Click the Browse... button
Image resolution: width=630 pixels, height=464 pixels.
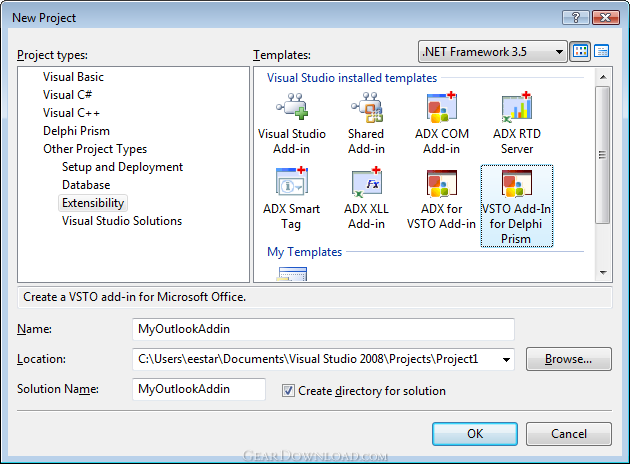click(x=569, y=359)
